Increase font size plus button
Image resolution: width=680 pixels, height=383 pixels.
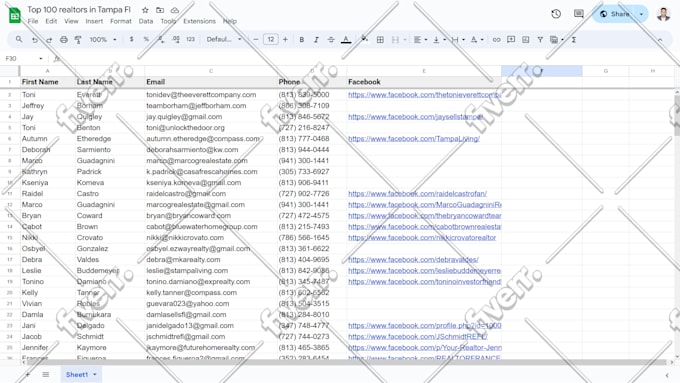click(285, 39)
